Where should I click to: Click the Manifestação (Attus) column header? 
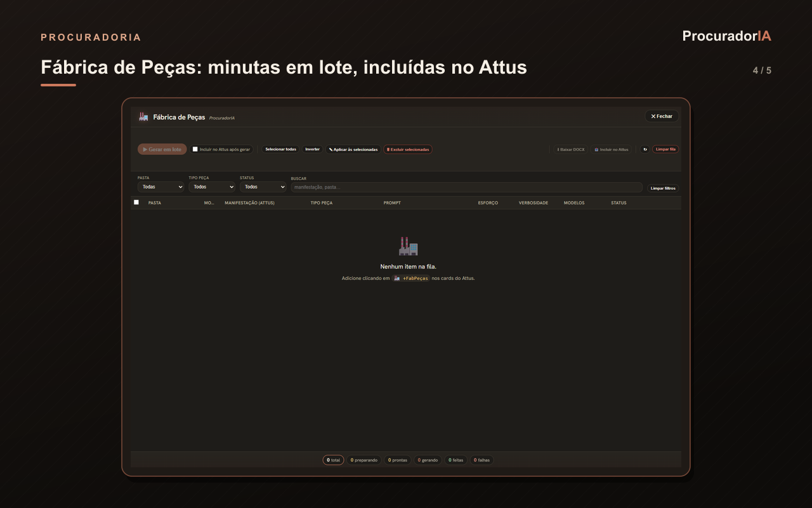point(249,203)
